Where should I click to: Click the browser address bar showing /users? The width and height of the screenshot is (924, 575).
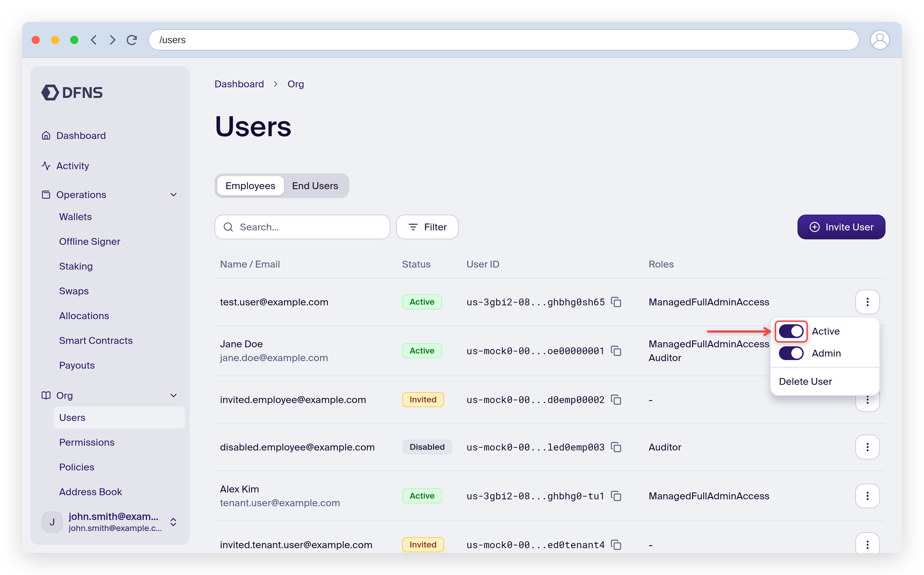click(503, 40)
